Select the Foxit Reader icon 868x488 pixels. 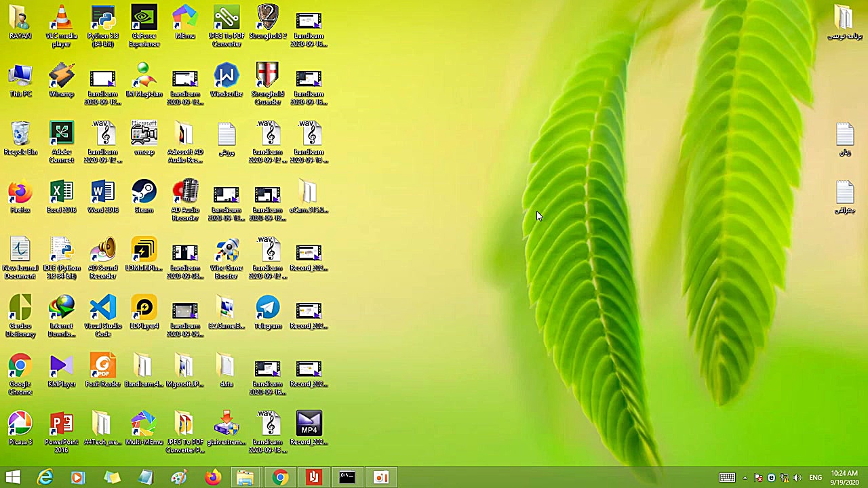click(103, 371)
